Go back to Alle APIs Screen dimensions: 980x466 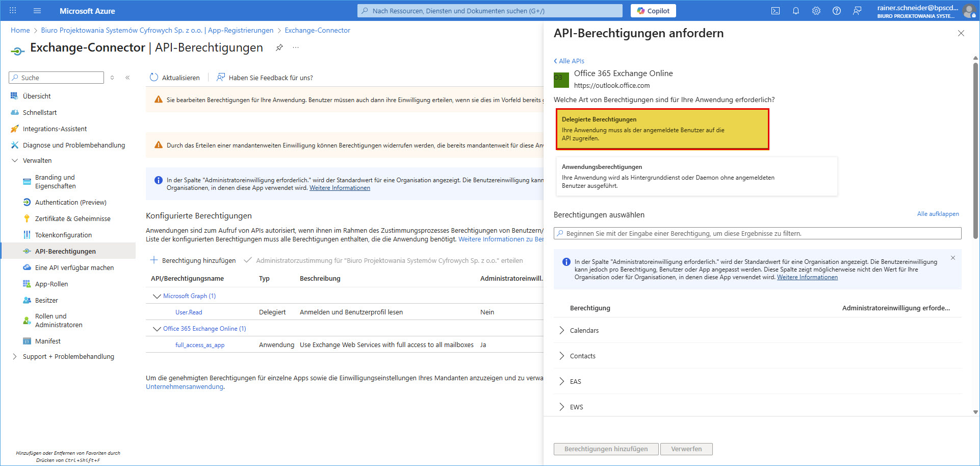569,61
